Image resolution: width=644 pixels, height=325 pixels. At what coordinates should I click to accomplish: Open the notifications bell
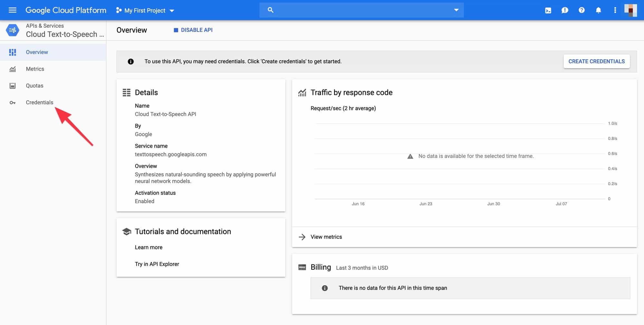[598, 10]
